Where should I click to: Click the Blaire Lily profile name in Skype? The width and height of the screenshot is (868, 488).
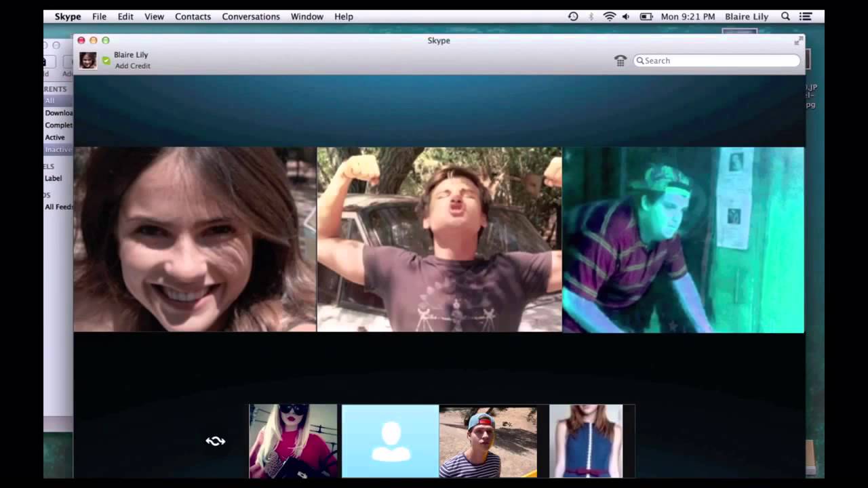tap(131, 55)
